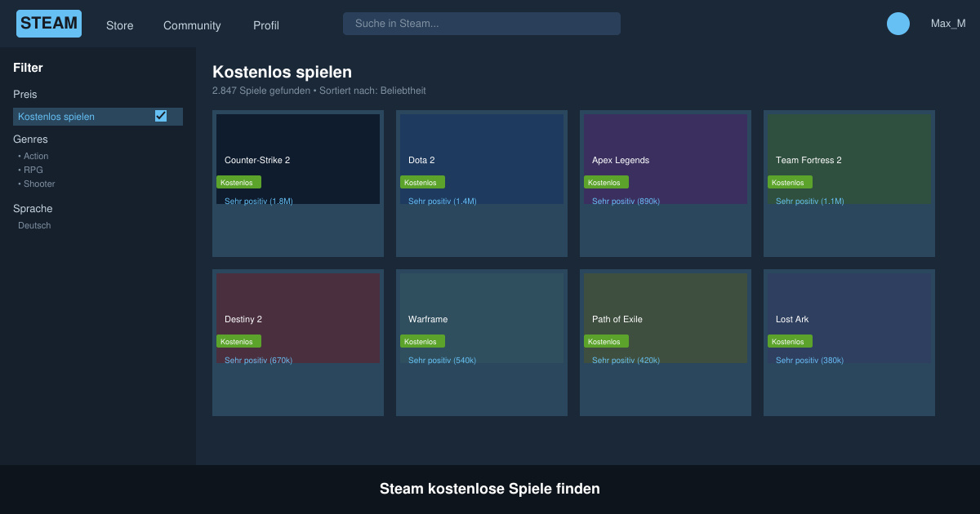980x514 pixels.
Task: Open the user avatar circle
Action: [x=898, y=24]
